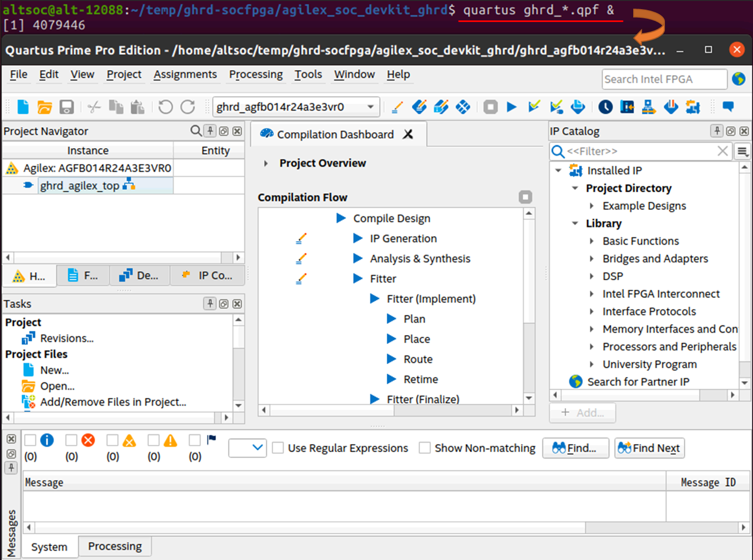Expand the Basic Functions category
The width and height of the screenshot is (753, 560).
[591, 241]
